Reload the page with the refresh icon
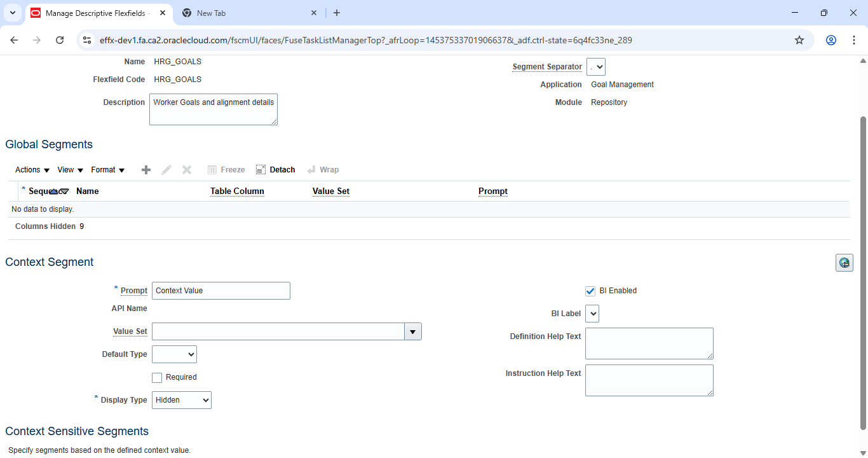 tap(60, 40)
